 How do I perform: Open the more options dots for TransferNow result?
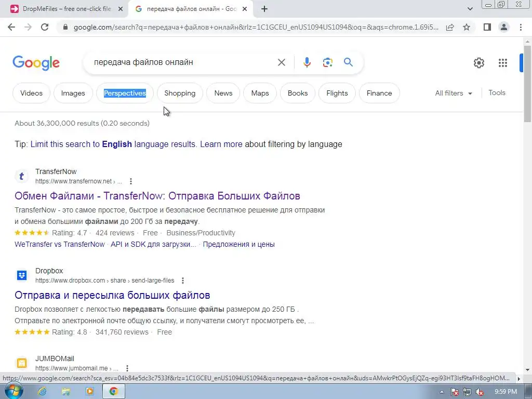130,181
